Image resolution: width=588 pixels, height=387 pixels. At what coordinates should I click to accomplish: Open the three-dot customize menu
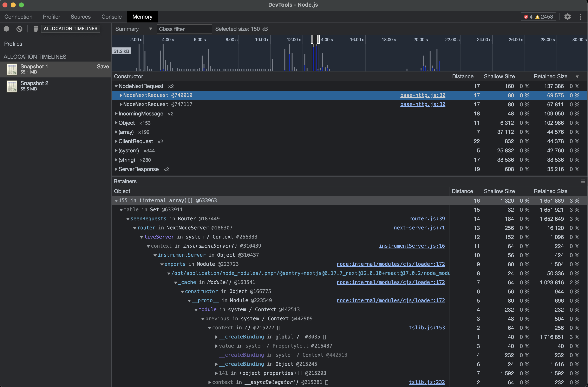coord(580,17)
